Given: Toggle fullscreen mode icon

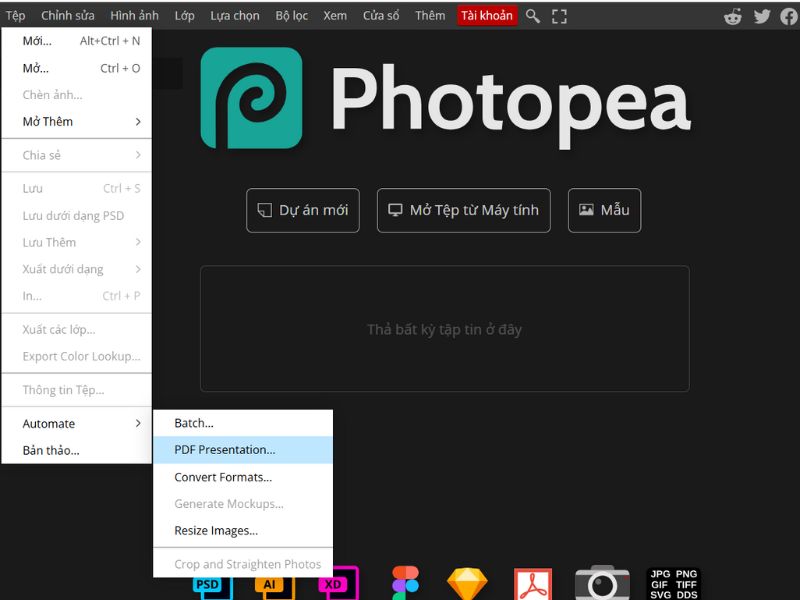Looking at the screenshot, I should pyautogui.click(x=559, y=16).
